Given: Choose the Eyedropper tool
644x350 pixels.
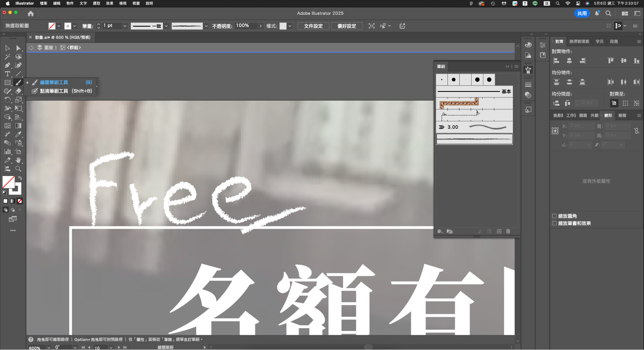Looking at the screenshot, I should click(18, 134).
